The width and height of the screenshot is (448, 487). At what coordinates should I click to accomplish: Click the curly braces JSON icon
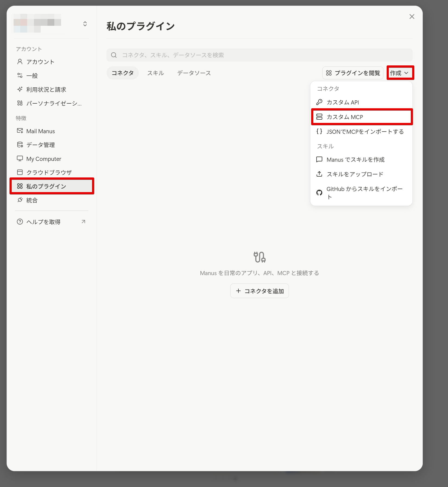point(319,132)
